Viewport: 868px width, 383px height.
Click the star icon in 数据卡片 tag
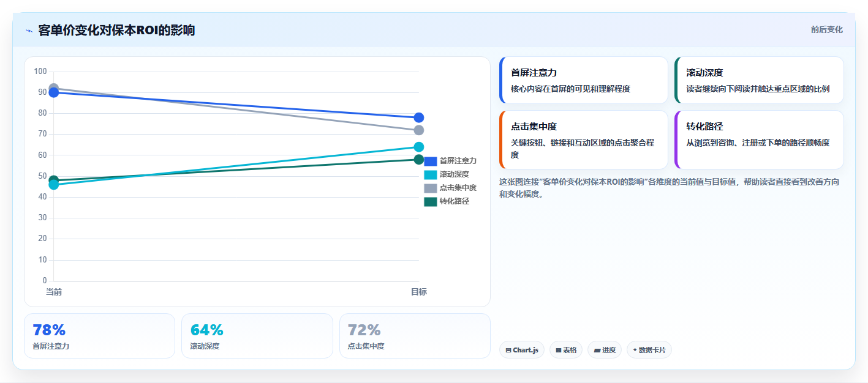point(635,350)
